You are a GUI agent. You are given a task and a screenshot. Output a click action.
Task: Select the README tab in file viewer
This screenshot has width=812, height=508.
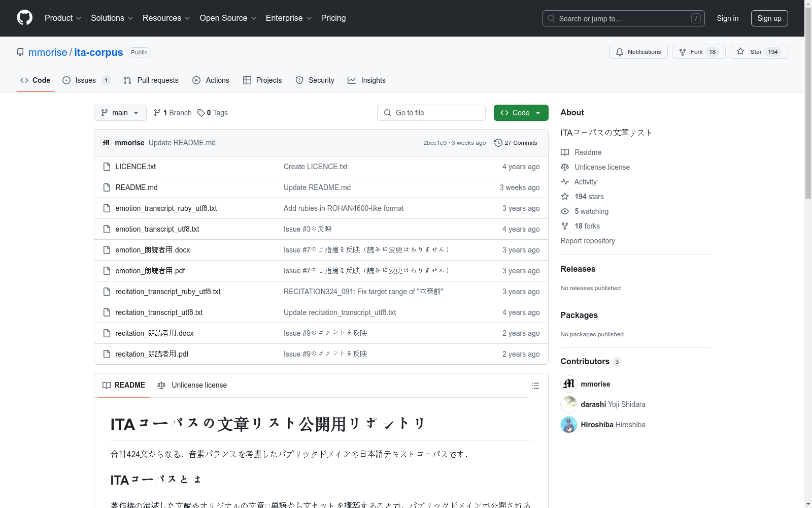tap(124, 385)
